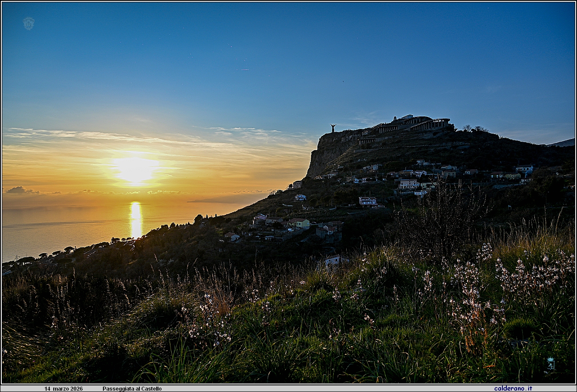This screenshot has height=392, width=577.
Task: Click the small white house near the foreground grass
Action: (x=335, y=261)
